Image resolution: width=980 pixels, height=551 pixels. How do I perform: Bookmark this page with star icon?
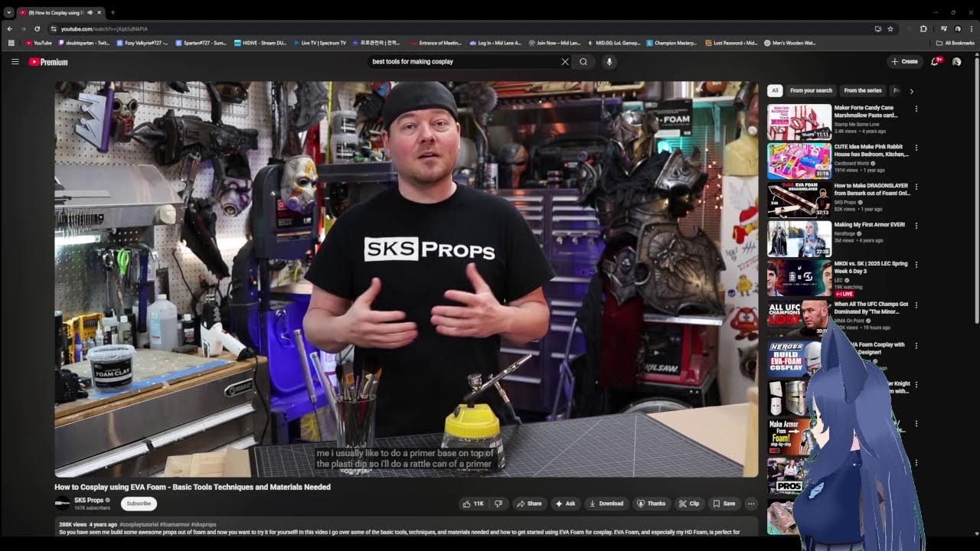[x=890, y=28]
